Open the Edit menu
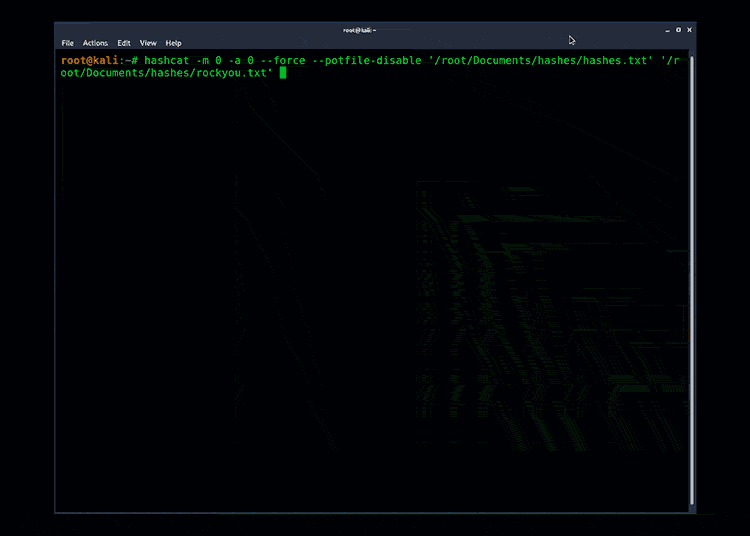 [124, 43]
